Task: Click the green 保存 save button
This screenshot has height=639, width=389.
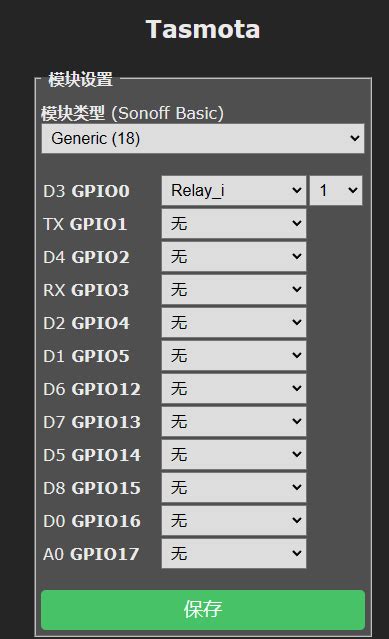Action: tap(203, 610)
